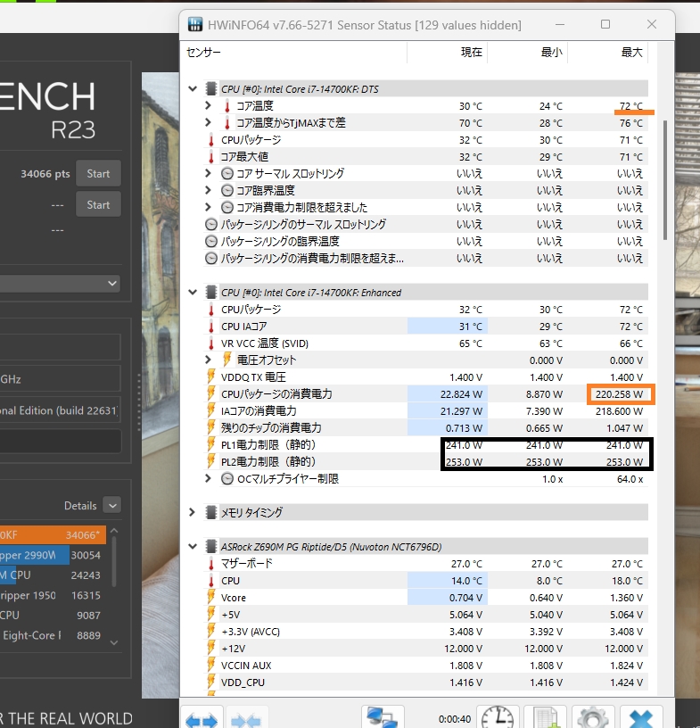This screenshot has width=700, height=728.
Task: Expand the コア温度 row
Action: click(208, 106)
